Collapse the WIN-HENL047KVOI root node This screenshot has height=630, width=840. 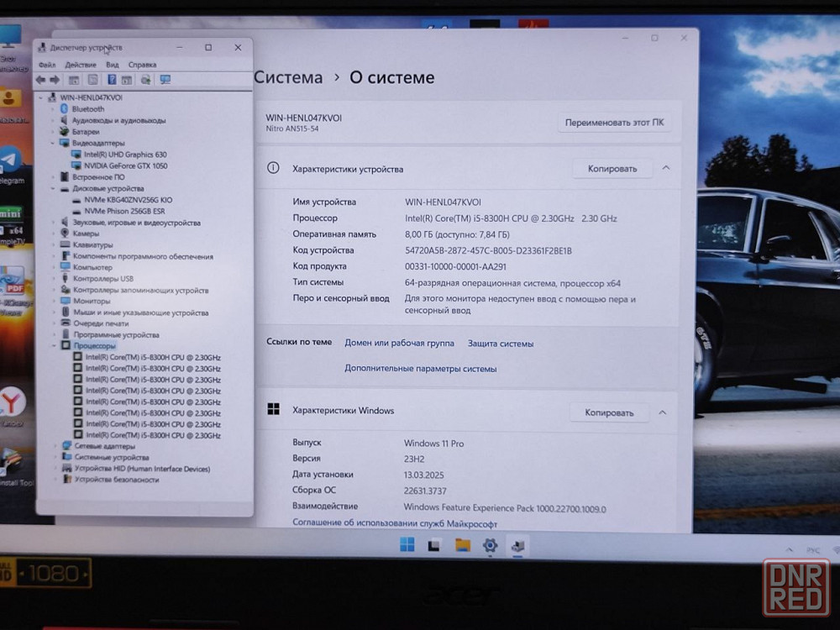pos(40,97)
